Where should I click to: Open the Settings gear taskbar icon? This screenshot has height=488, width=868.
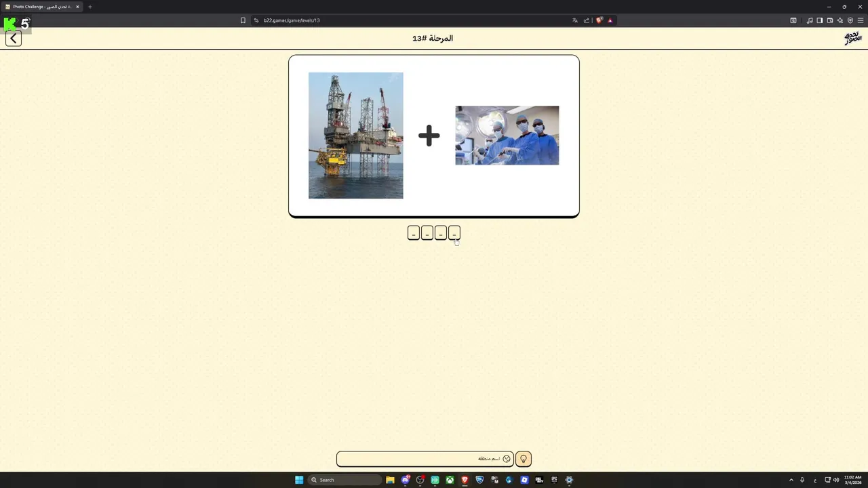tap(569, 480)
